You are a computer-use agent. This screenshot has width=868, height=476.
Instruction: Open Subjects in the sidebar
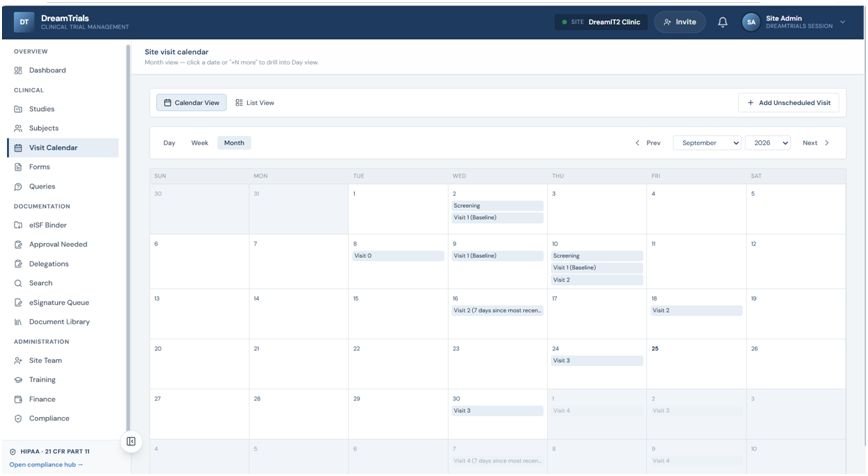(63, 128)
